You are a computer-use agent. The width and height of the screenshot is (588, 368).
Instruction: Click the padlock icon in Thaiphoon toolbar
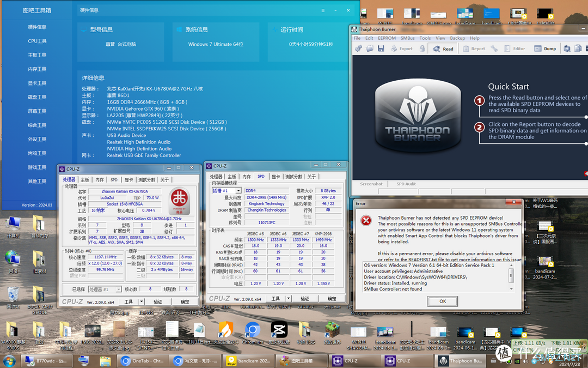pos(422,49)
